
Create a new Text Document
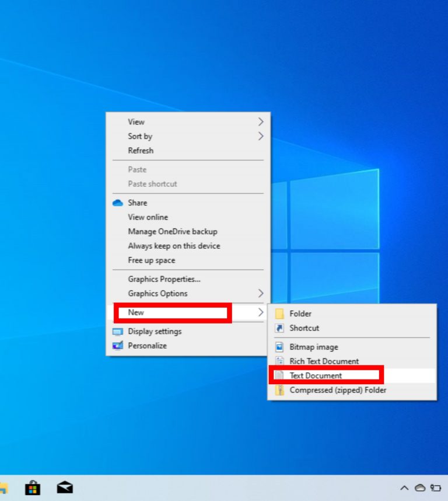(352, 376)
